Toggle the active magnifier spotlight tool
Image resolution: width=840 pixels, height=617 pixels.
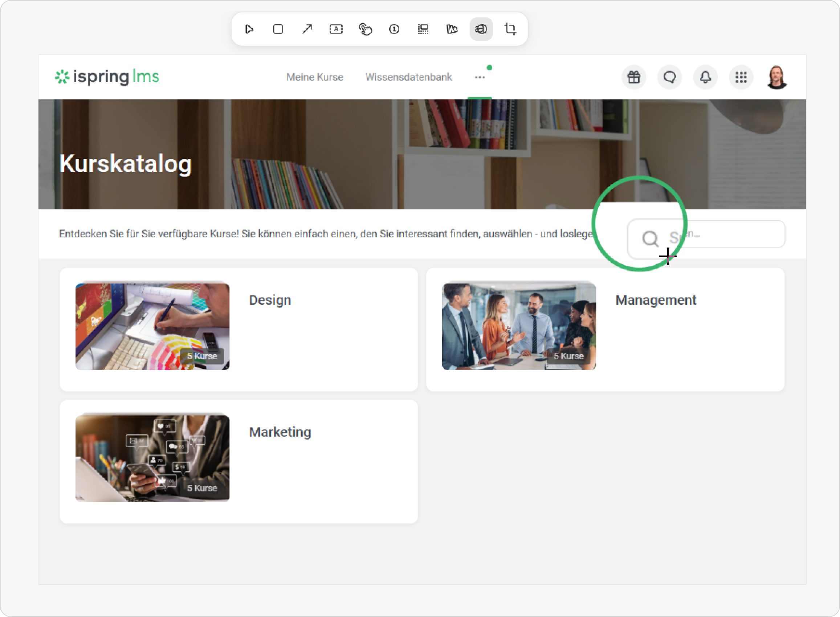pyautogui.click(x=481, y=29)
